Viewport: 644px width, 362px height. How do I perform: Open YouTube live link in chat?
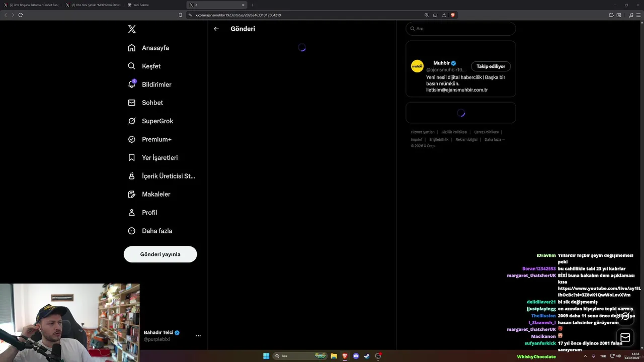[x=599, y=292]
